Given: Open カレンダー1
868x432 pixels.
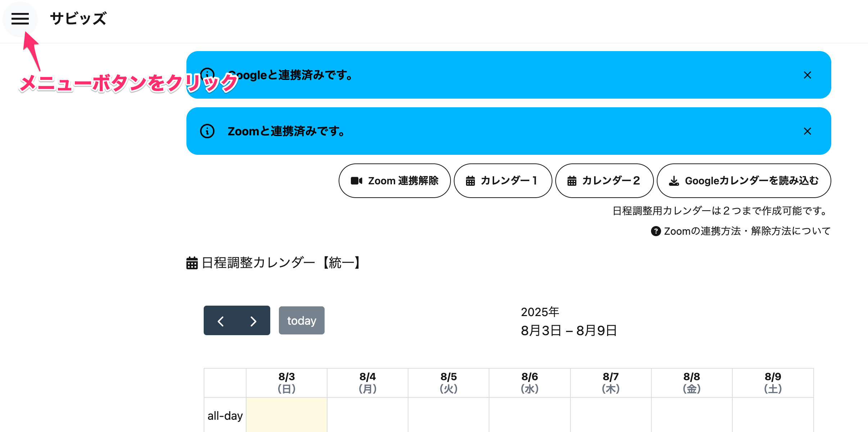Looking at the screenshot, I should pos(503,181).
